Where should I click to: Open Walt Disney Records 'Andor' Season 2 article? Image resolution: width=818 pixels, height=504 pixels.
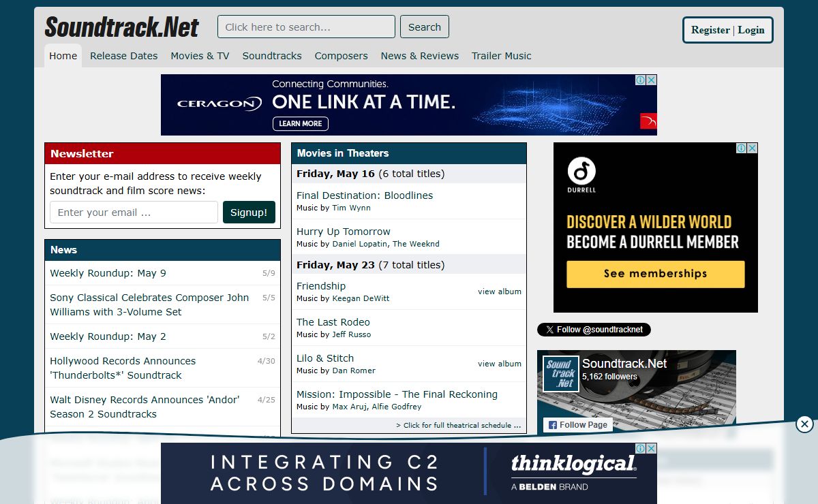(x=145, y=407)
